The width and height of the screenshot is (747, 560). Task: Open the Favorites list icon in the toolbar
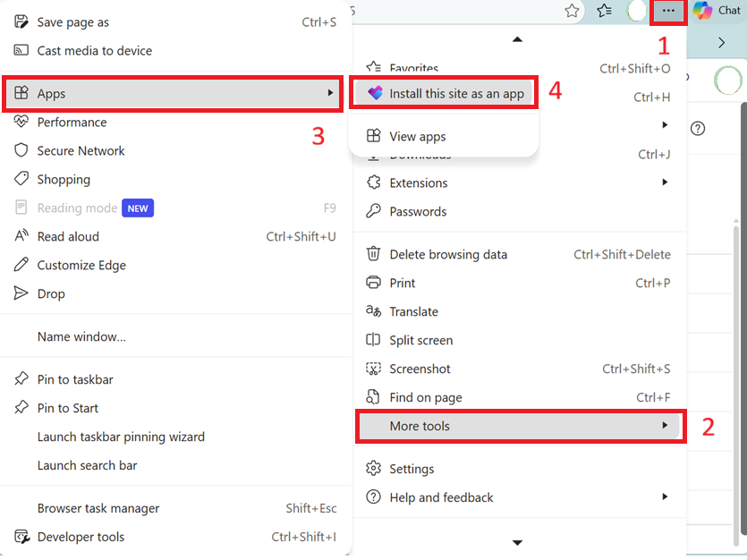(x=604, y=11)
